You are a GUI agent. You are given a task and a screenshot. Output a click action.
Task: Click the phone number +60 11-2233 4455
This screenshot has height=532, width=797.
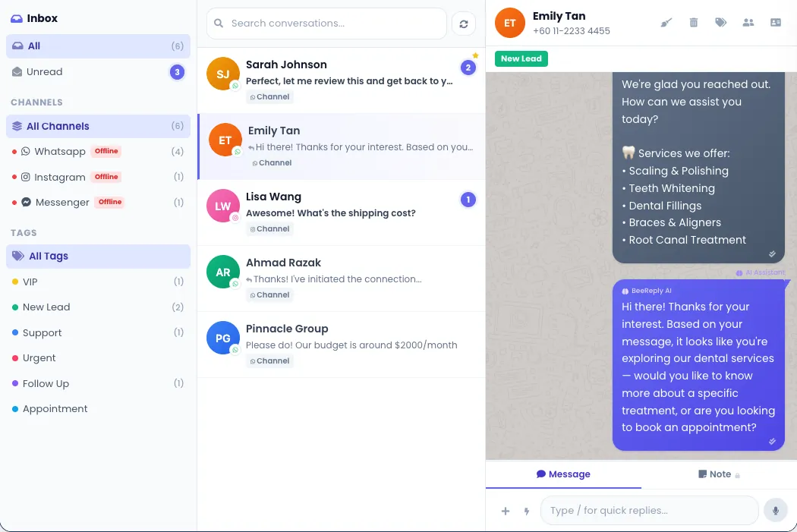[x=572, y=31]
